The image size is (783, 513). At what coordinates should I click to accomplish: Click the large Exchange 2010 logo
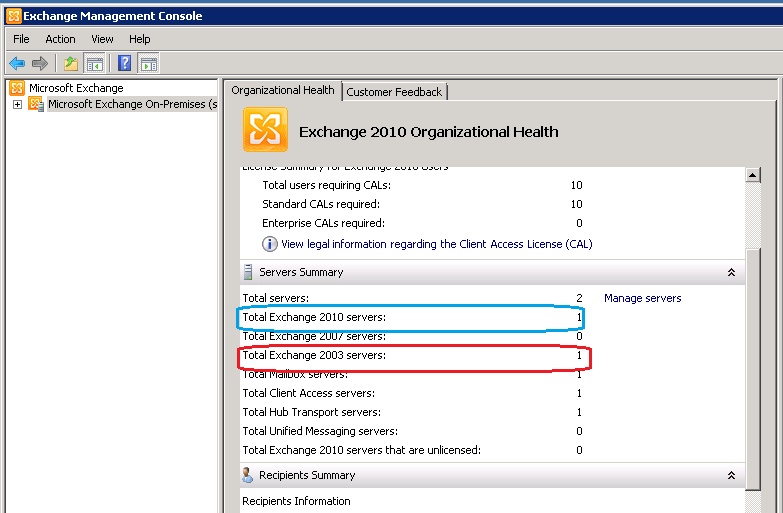(x=265, y=130)
